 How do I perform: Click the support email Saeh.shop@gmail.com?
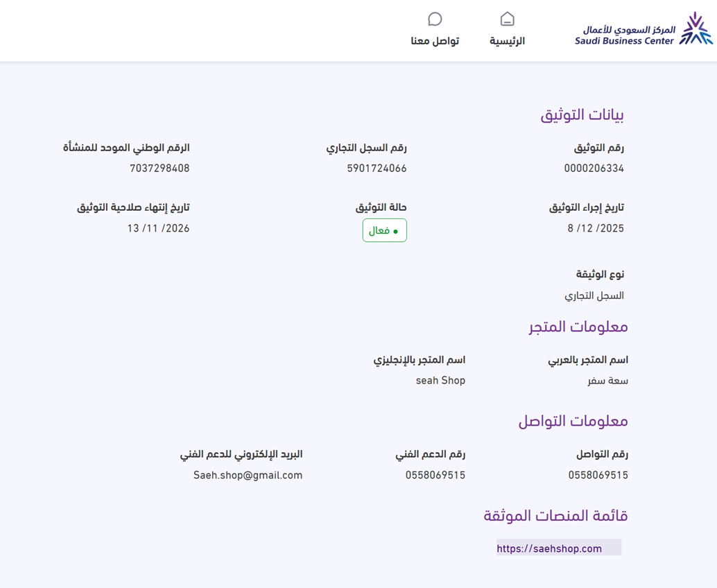coord(248,476)
